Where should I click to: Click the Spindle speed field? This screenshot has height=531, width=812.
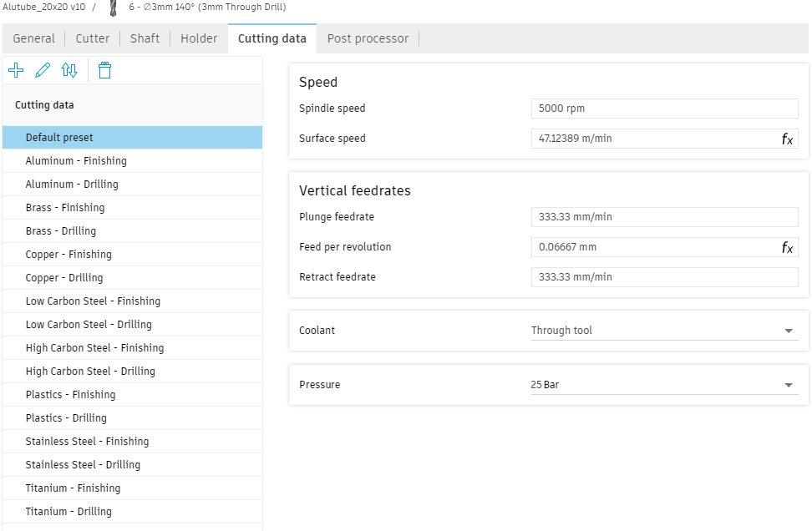click(664, 109)
